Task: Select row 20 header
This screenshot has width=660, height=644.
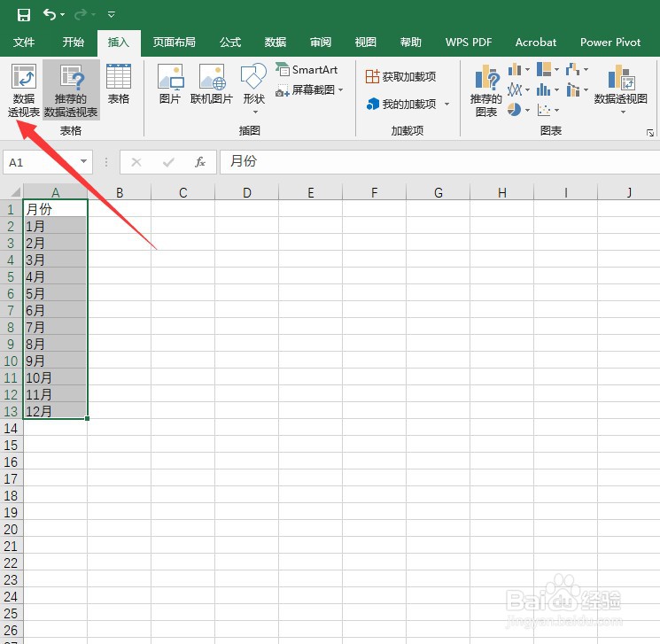Action: 11,529
